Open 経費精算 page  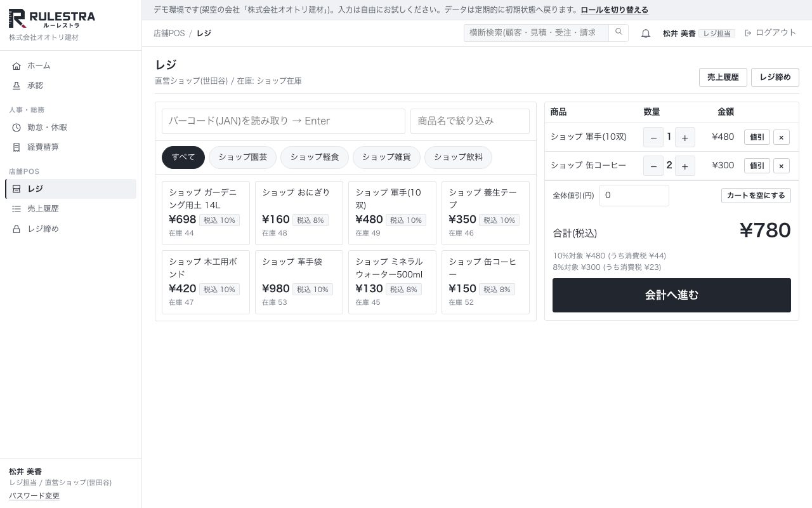(x=70, y=147)
